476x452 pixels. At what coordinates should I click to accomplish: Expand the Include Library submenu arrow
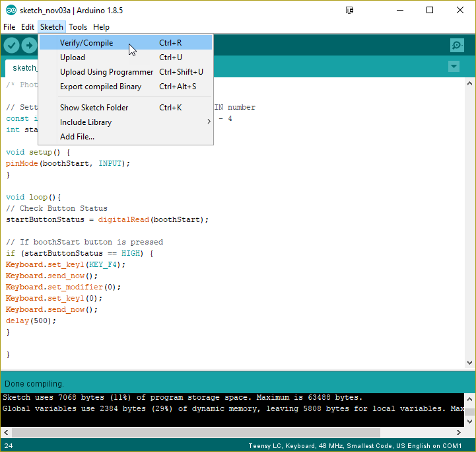(209, 122)
